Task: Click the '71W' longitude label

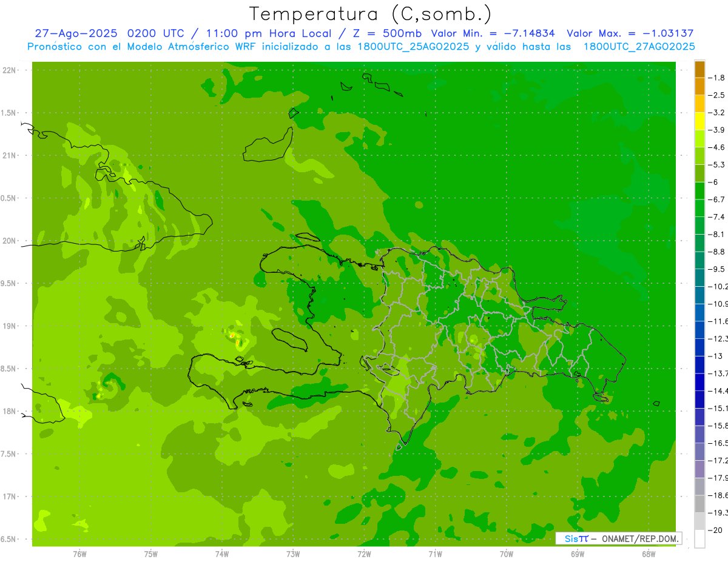Action: click(435, 554)
